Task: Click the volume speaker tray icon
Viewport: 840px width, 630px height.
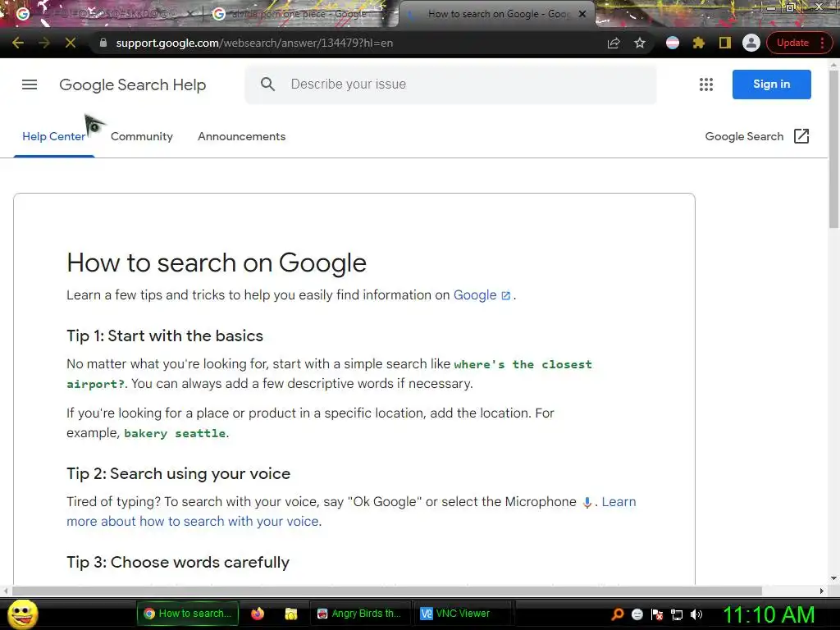Action: 696,614
